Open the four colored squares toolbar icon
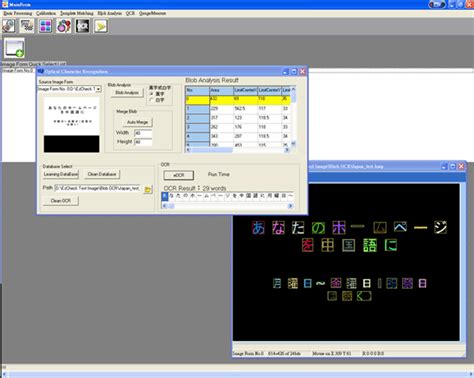 click(45, 26)
